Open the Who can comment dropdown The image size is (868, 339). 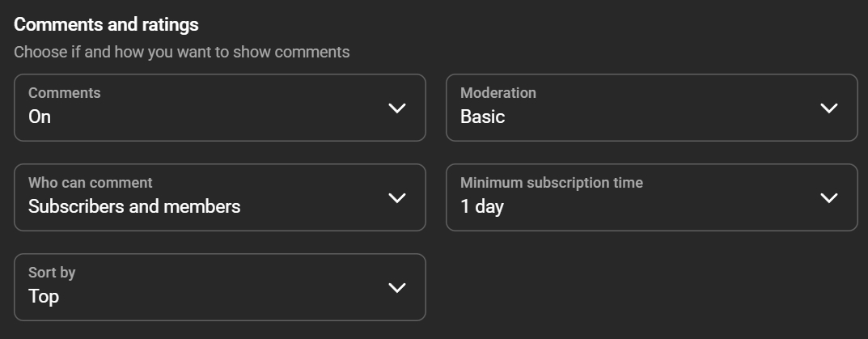pyautogui.click(x=219, y=197)
